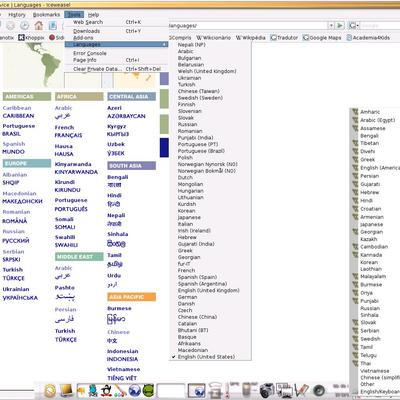Image resolution: width=400 pixels, height=400 pixels.
Task: Choose Web Search from Tools menu
Action: (x=116, y=22)
